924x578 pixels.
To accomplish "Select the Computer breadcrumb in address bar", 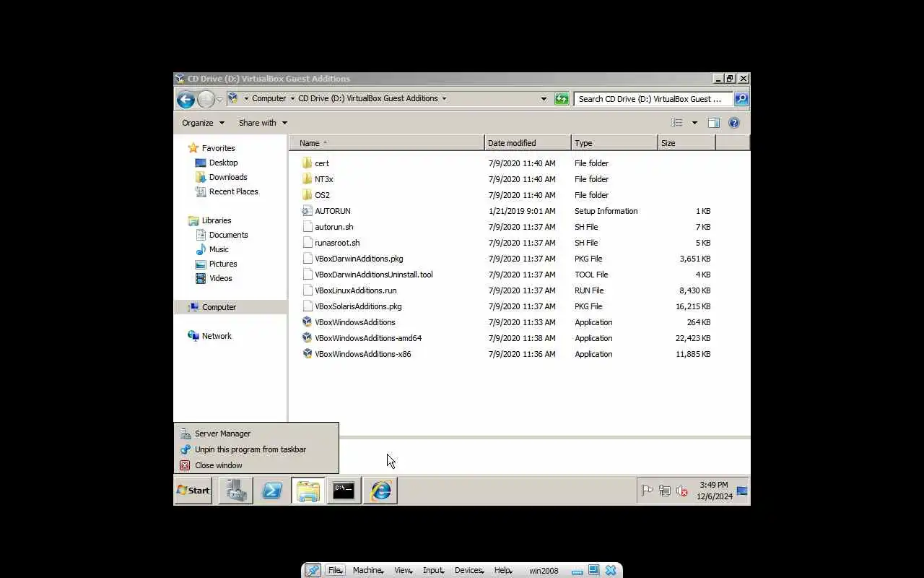I will pos(269,98).
